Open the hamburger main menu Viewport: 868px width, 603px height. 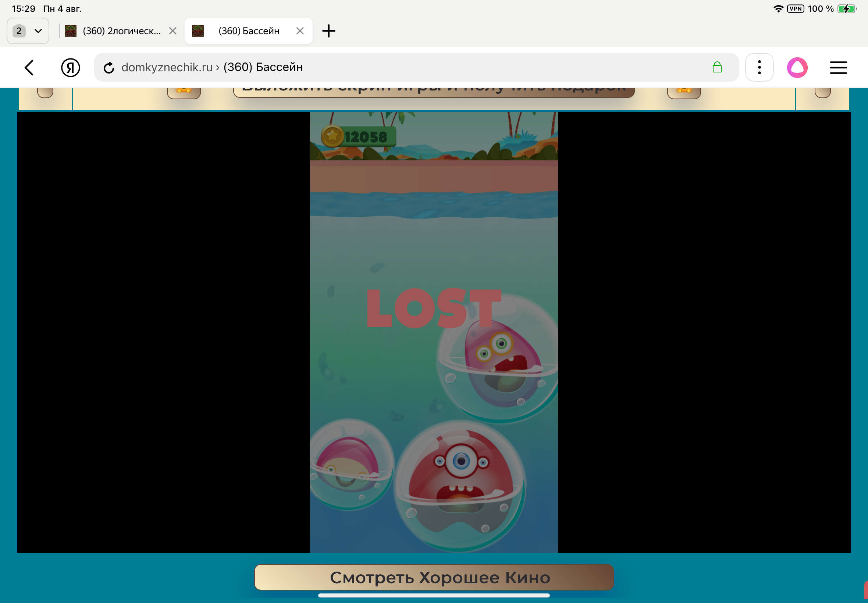[x=838, y=68]
